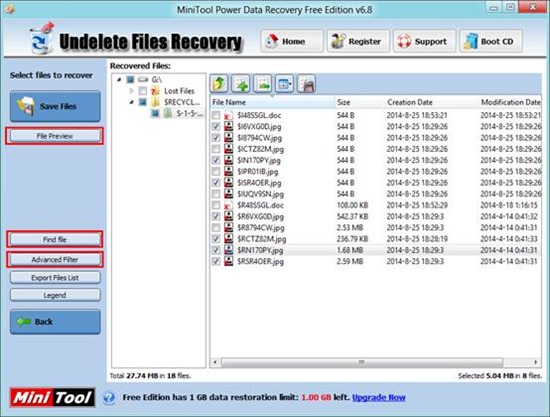Check the $R8794CW.jpg checkbox
550x417 pixels.
point(216,228)
